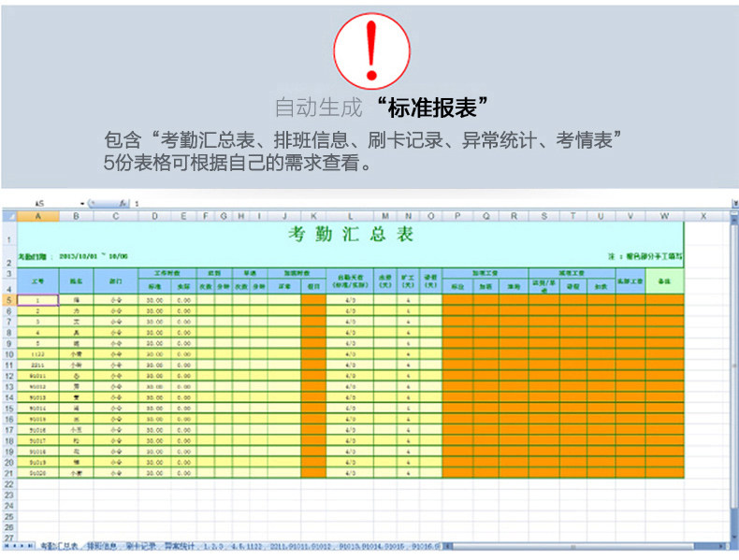Select row 5 header
This screenshot has height=560, width=739.
click(x=9, y=300)
